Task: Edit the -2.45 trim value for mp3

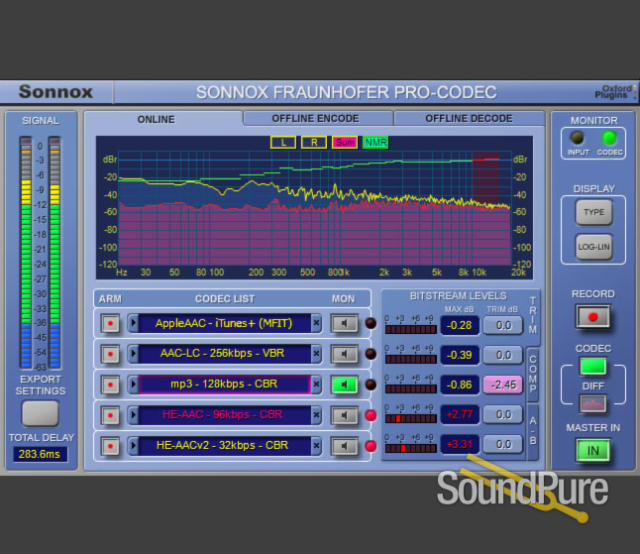Action: click(503, 385)
